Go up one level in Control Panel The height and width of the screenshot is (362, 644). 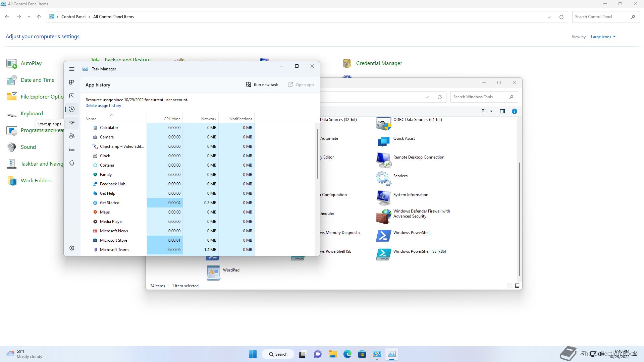click(x=39, y=17)
